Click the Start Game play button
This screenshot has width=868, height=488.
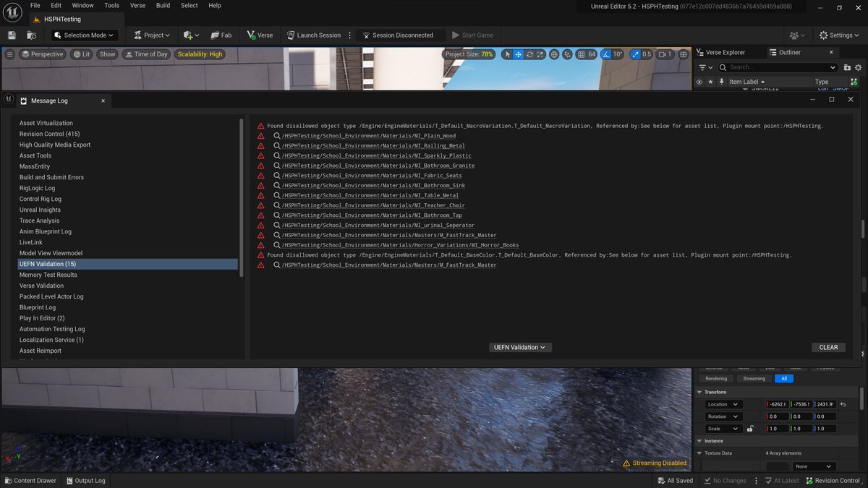pyautogui.click(x=472, y=35)
